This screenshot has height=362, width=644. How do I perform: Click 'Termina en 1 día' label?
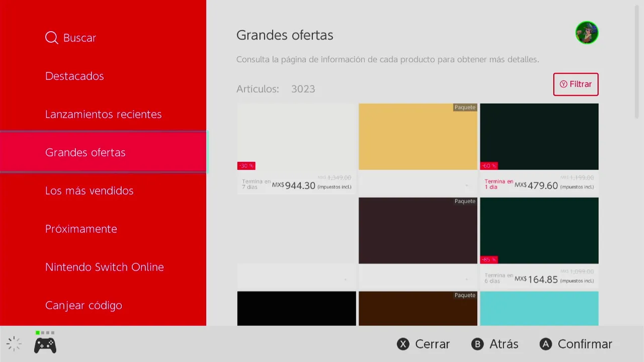[499, 184]
